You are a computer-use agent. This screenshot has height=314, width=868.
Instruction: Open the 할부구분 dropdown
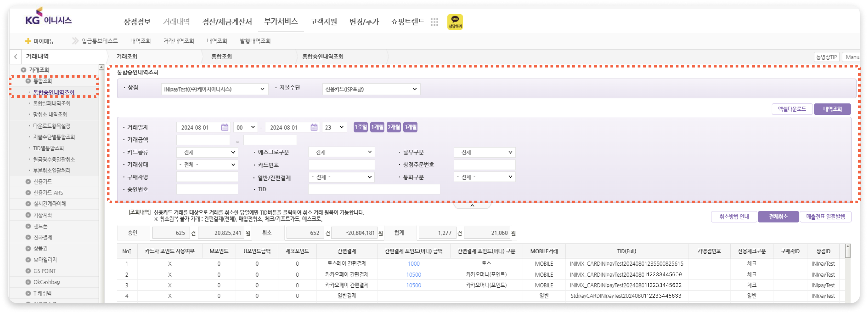(484, 152)
